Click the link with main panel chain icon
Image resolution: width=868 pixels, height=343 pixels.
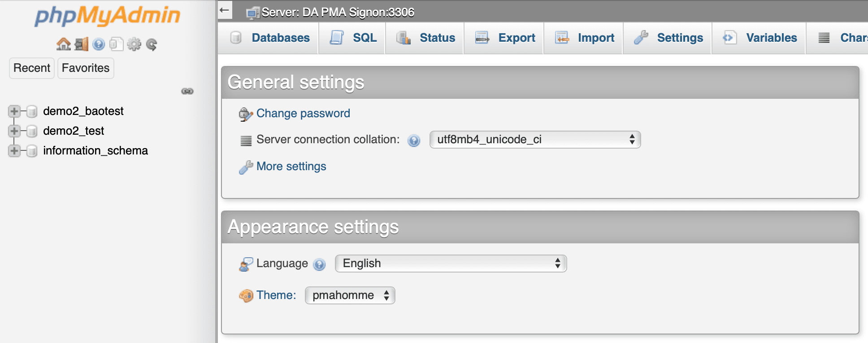tap(187, 91)
